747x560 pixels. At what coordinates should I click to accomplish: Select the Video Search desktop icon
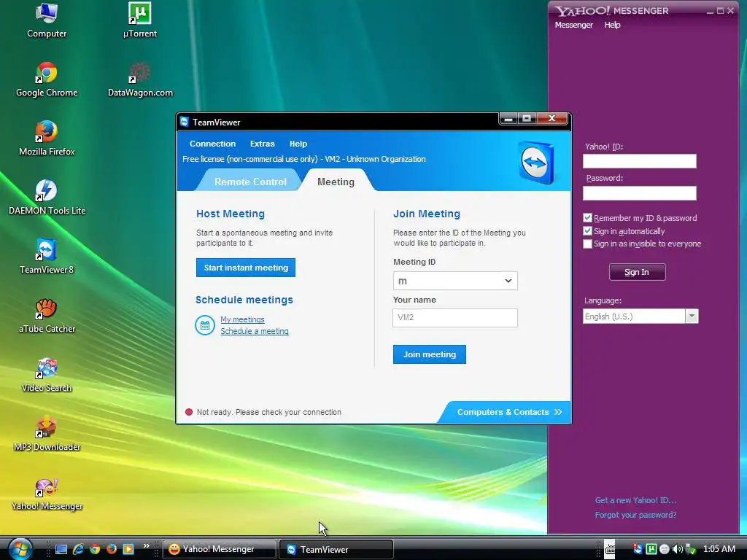[x=46, y=375]
